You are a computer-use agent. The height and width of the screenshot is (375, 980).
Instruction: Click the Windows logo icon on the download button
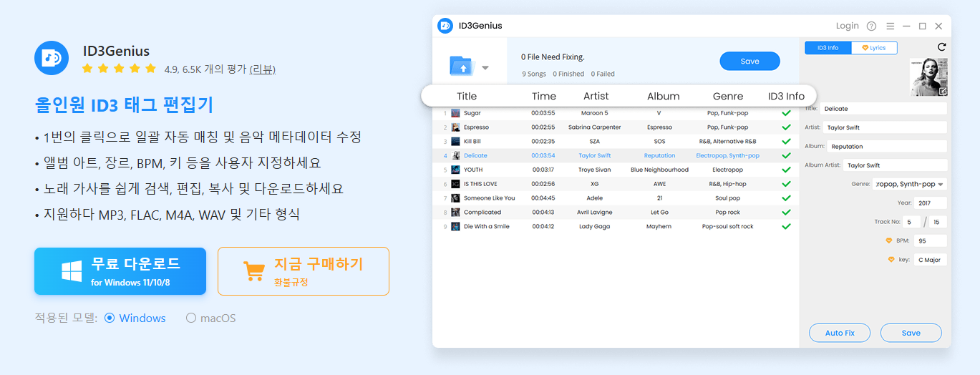point(71,271)
